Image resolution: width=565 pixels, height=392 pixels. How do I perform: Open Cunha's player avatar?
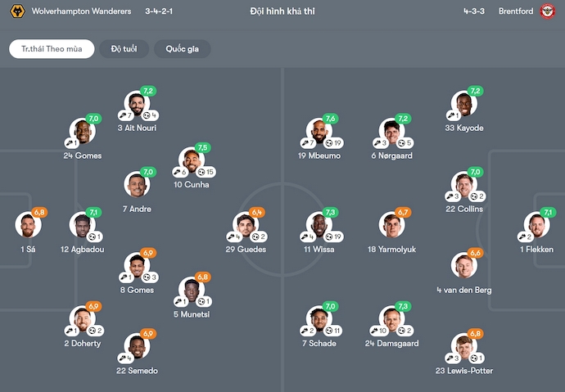click(191, 160)
